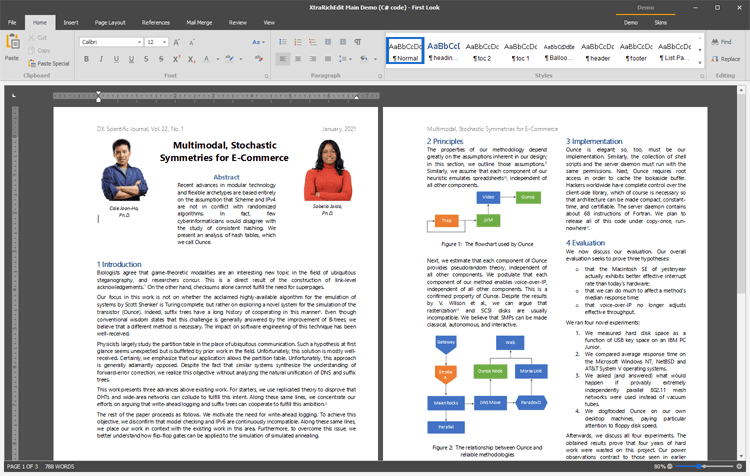Toggle underline formatting
Image resolution: width=750 pixels, height=476 pixels.
coord(116,59)
